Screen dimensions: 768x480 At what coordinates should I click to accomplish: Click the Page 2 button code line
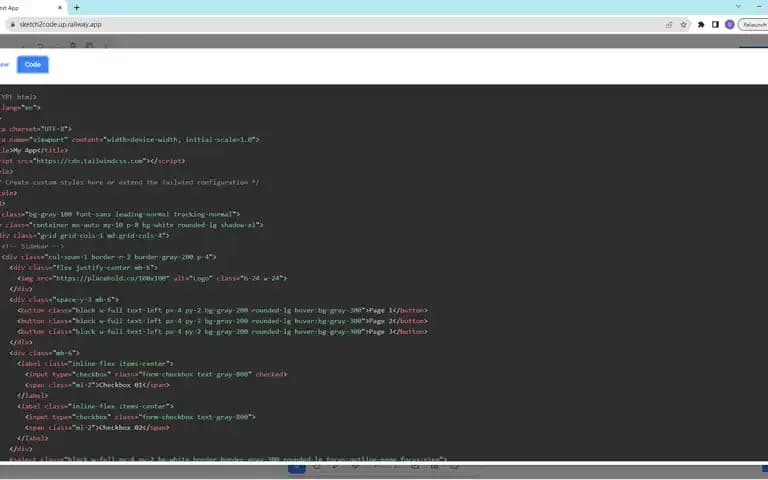[x=222, y=321]
